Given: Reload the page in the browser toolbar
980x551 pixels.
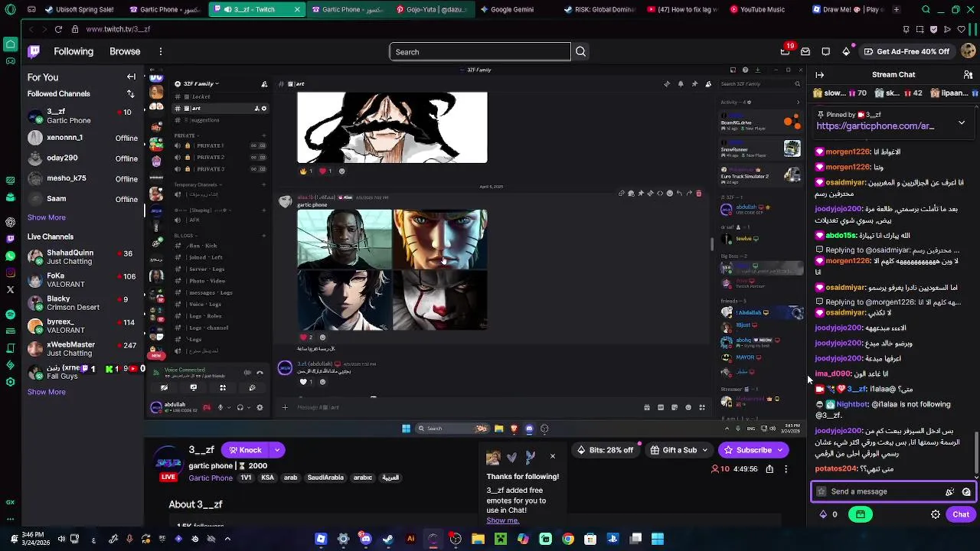Looking at the screenshot, I should tap(58, 29).
